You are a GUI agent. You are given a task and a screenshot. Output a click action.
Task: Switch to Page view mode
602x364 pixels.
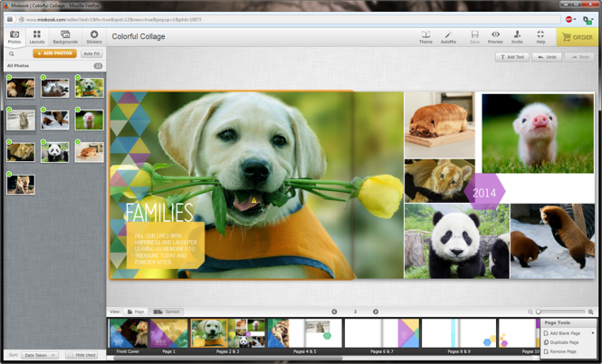point(136,311)
